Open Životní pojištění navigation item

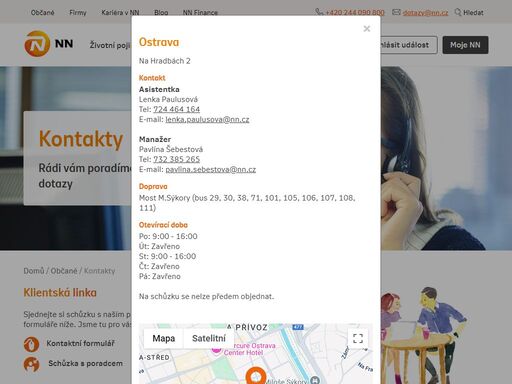click(x=110, y=45)
